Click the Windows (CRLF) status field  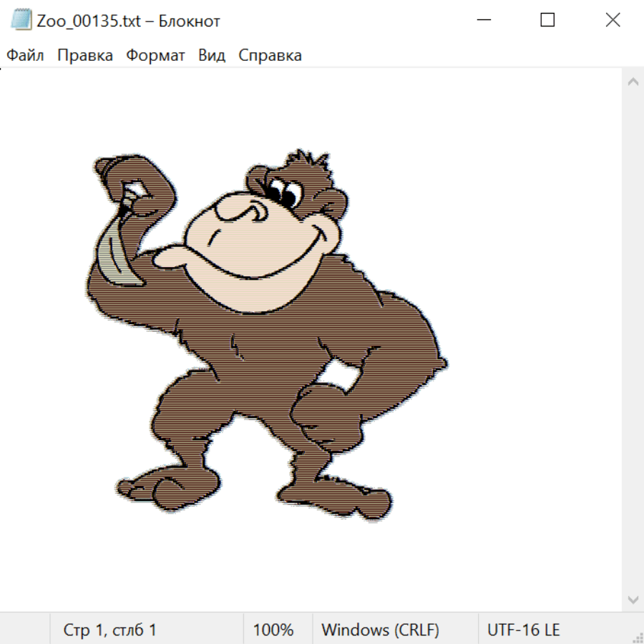(x=380, y=630)
